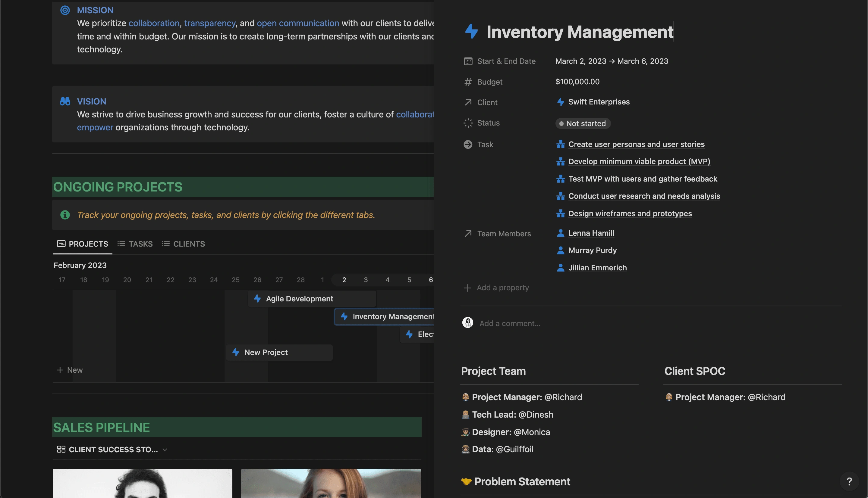Image resolution: width=868 pixels, height=498 pixels.
Task: Click the circular arrow icon beside Task
Action: click(x=468, y=144)
